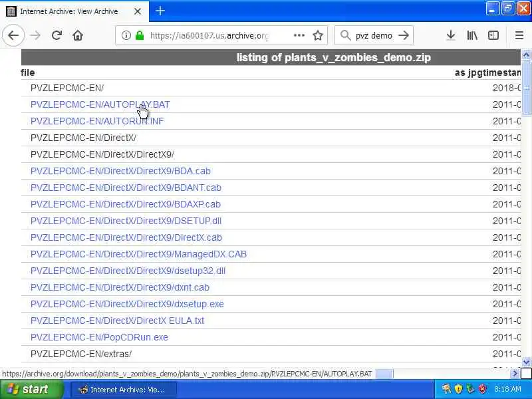Select the PVZLEPCMC-EN/ folder row text

[x=67, y=88]
